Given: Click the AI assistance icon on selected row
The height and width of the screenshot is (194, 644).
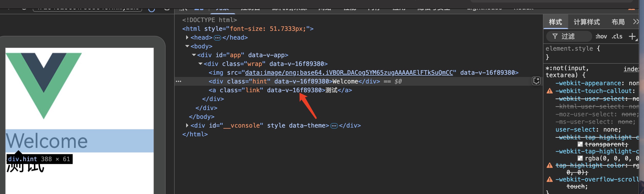Looking at the screenshot, I should point(536,81).
